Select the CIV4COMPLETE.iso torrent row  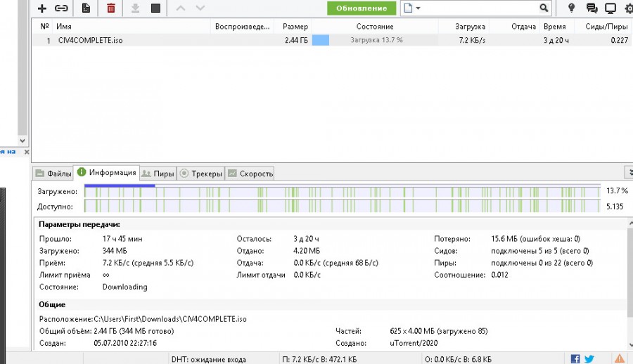331,40
